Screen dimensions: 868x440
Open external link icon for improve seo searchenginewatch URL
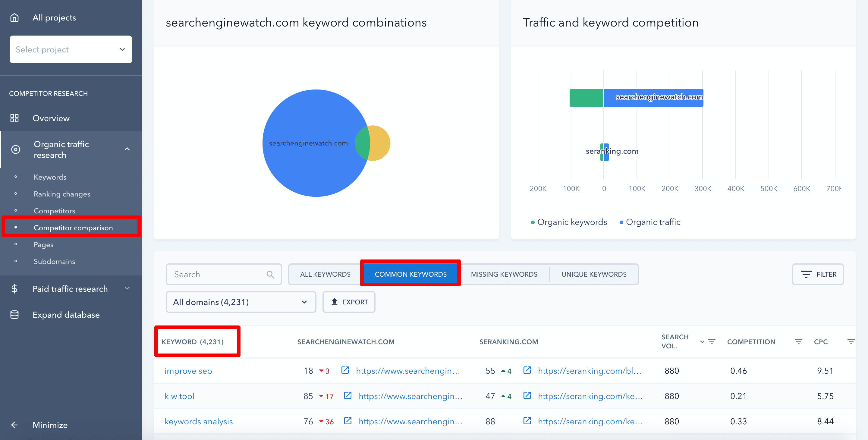coord(345,370)
